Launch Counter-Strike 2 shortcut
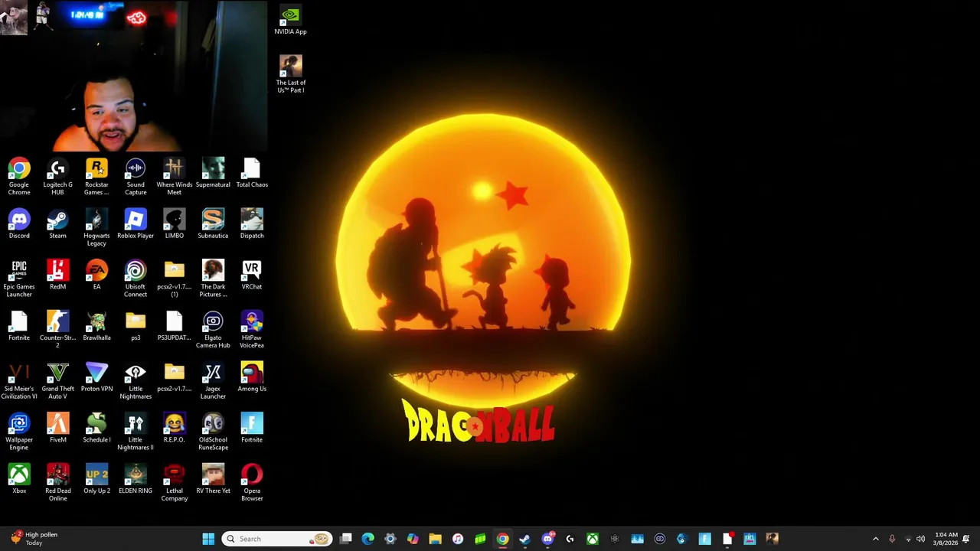The image size is (980, 551). 57,330
